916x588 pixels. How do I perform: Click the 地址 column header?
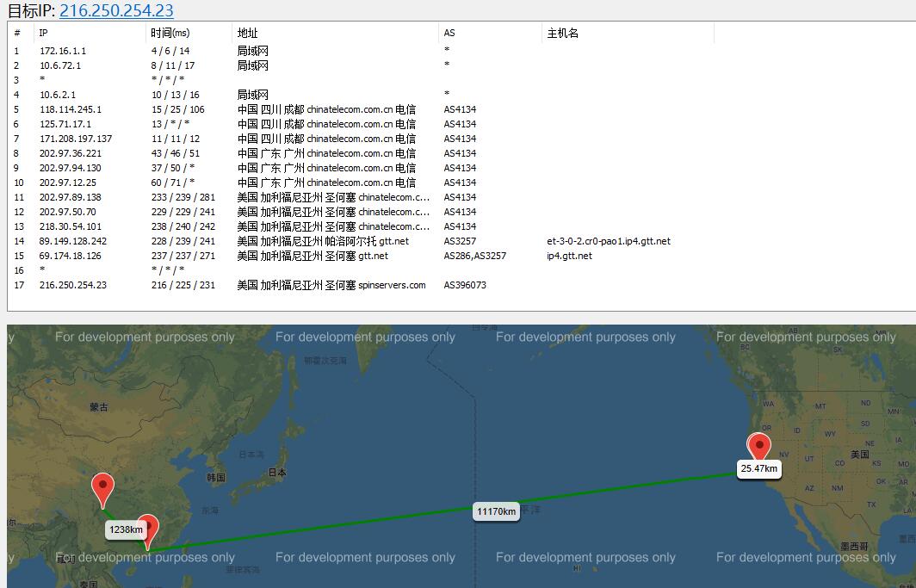[x=247, y=33]
